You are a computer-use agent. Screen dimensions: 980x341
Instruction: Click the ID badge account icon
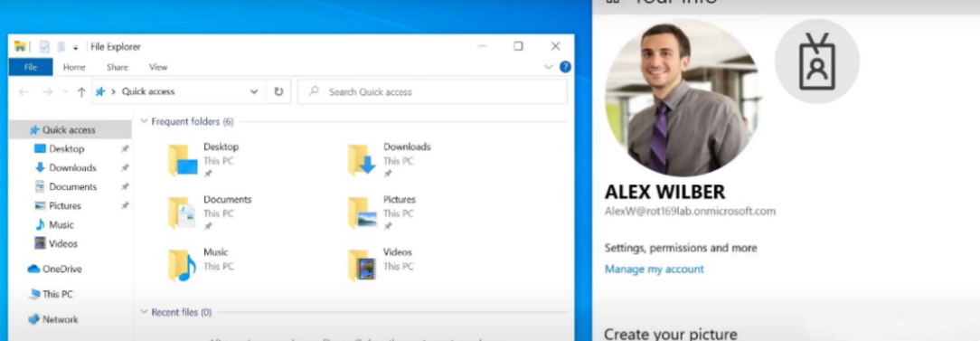(817, 62)
